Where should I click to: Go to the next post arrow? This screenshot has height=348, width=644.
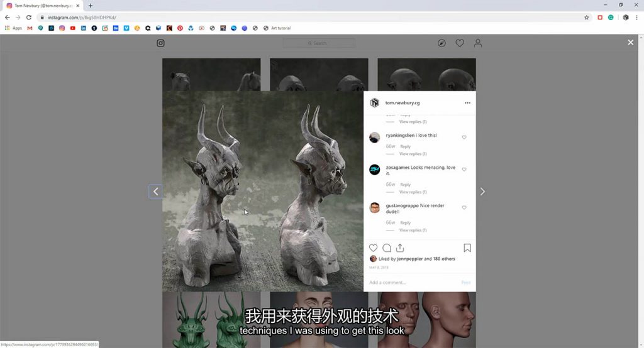pos(482,192)
